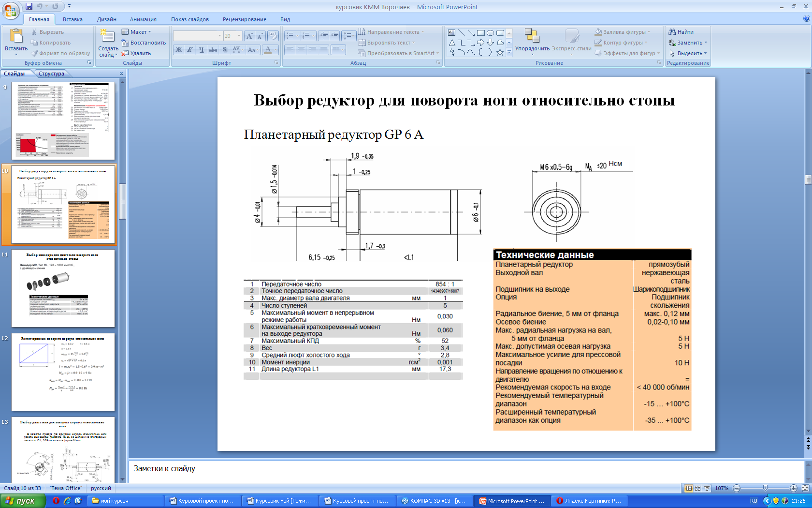Viewport: 812px width, 508px height.
Task: Switch to Структура outline pane tab
Action: pos(51,74)
